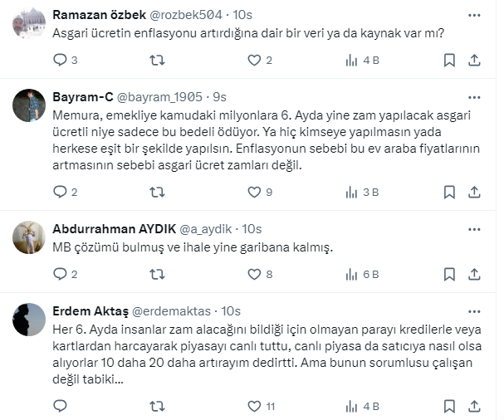Screen dimensions: 504x420
Task: Bookmark Ramazan özbek's tweet
Action: click(x=449, y=60)
